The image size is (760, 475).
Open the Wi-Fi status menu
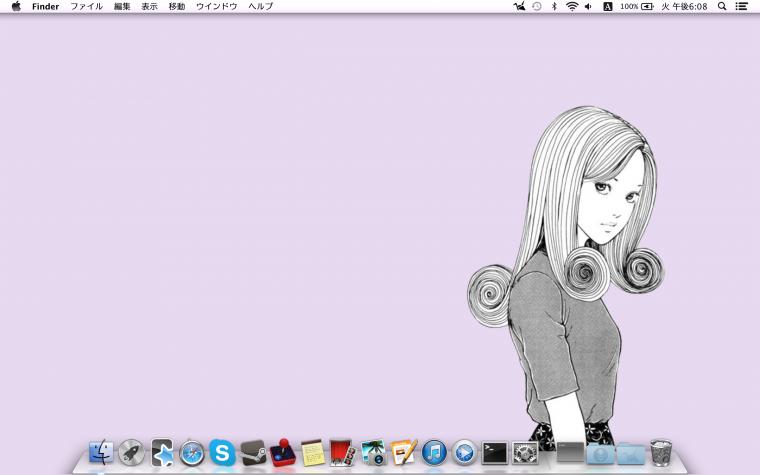pyautogui.click(x=572, y=6)
